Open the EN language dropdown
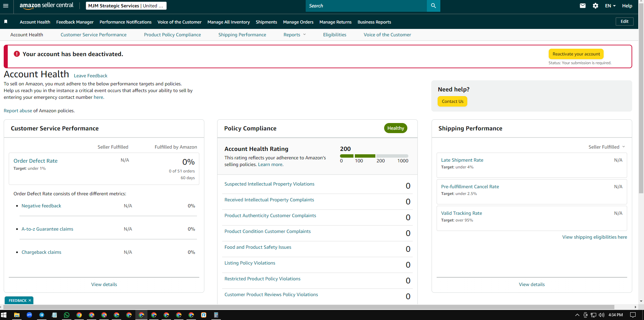The width and height of the screenshot is (644, 320). 610,6
